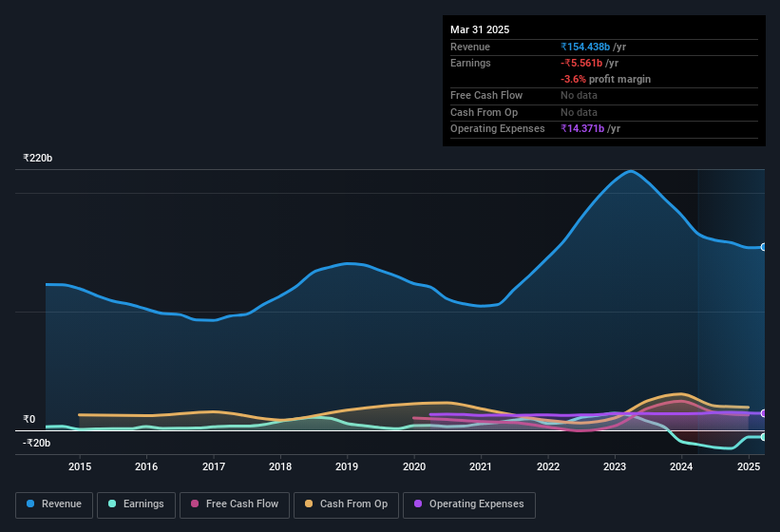Image resolution: width=780 pixels, height=532 pixels.
Task: Click the Mar 31 2025 tooltip date
Action: click(x=480, y=29)
